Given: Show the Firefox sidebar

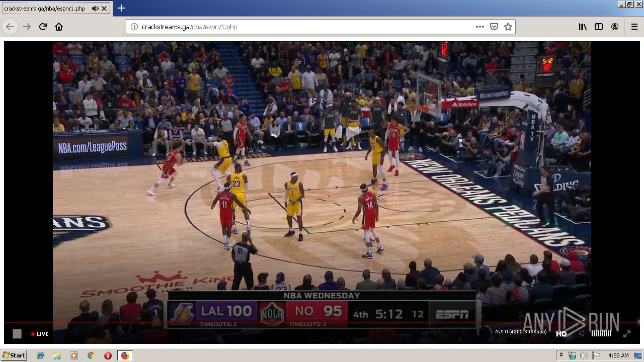Looking at the screenshot, I should [x=599, y=27].
